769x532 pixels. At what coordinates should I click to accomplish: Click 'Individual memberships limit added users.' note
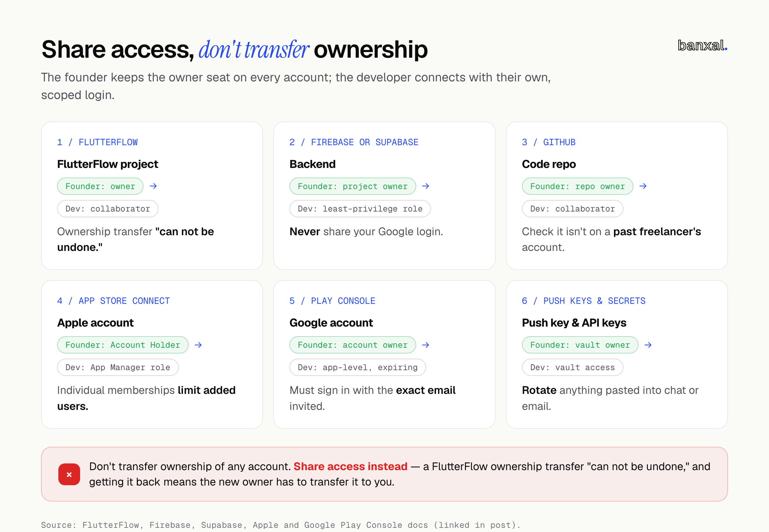146,398
